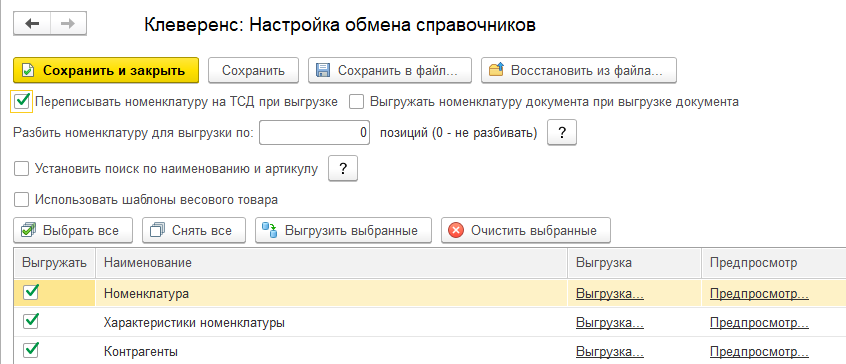Open help for Разбить номенклатуру setting
This screenshot has height=364, width=846.
[562, 133]
